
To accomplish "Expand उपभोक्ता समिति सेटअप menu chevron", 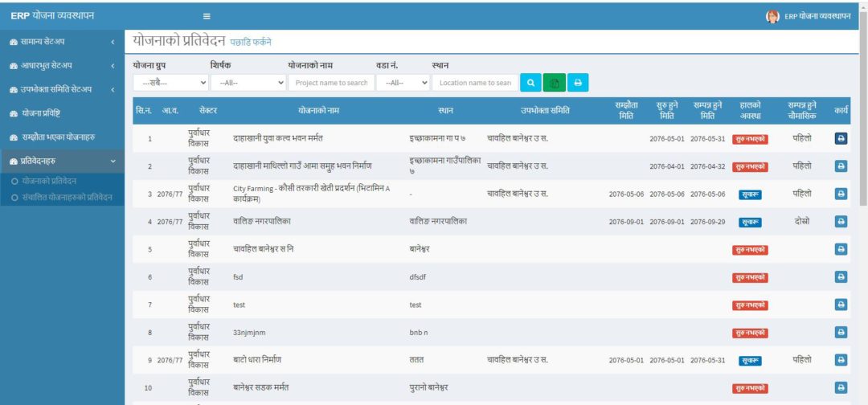I will [x=113, y=90].
